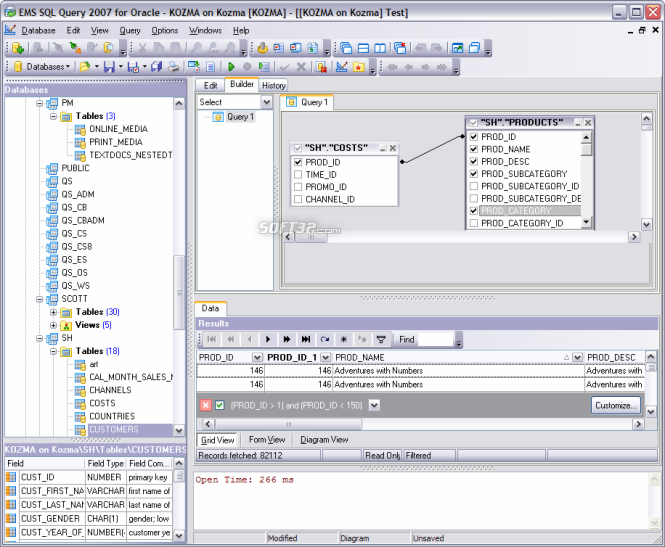Click the Print icon in query toolbar
Screen dimensions: 665x547
coord(173,67)
